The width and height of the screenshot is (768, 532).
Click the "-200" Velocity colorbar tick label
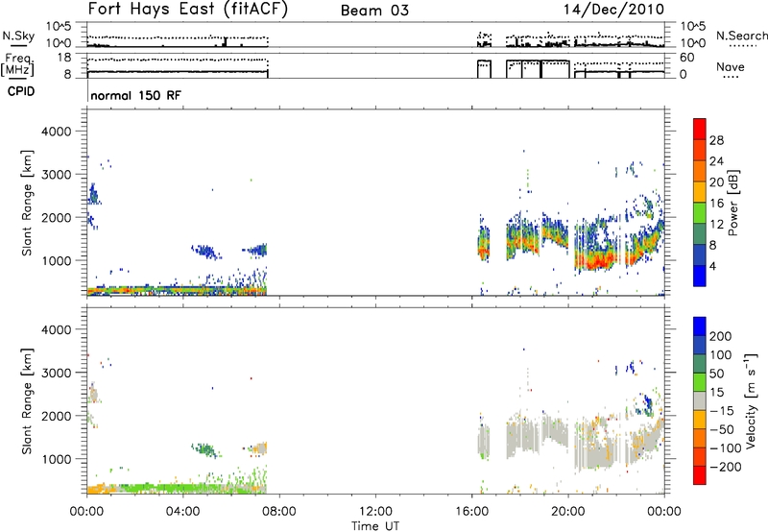coord(725,467)
